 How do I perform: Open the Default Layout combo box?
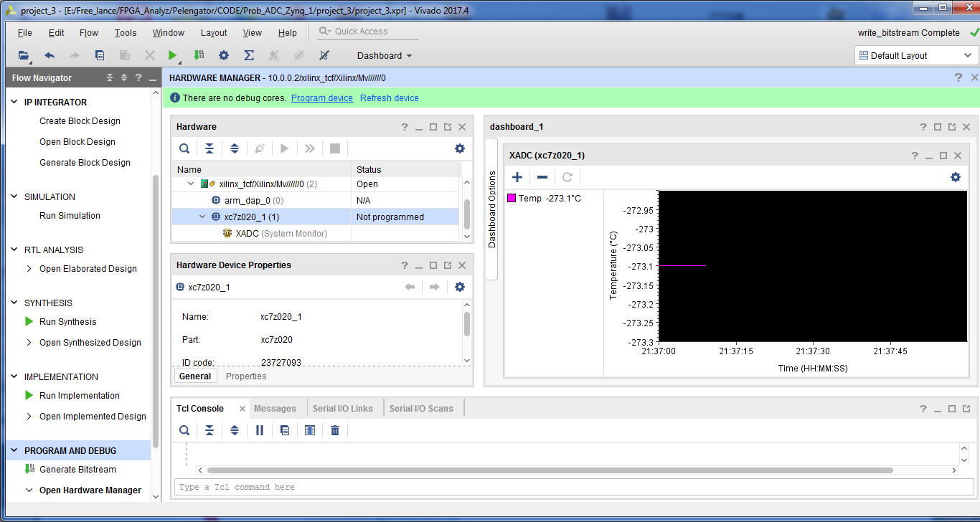pos(915,55)
